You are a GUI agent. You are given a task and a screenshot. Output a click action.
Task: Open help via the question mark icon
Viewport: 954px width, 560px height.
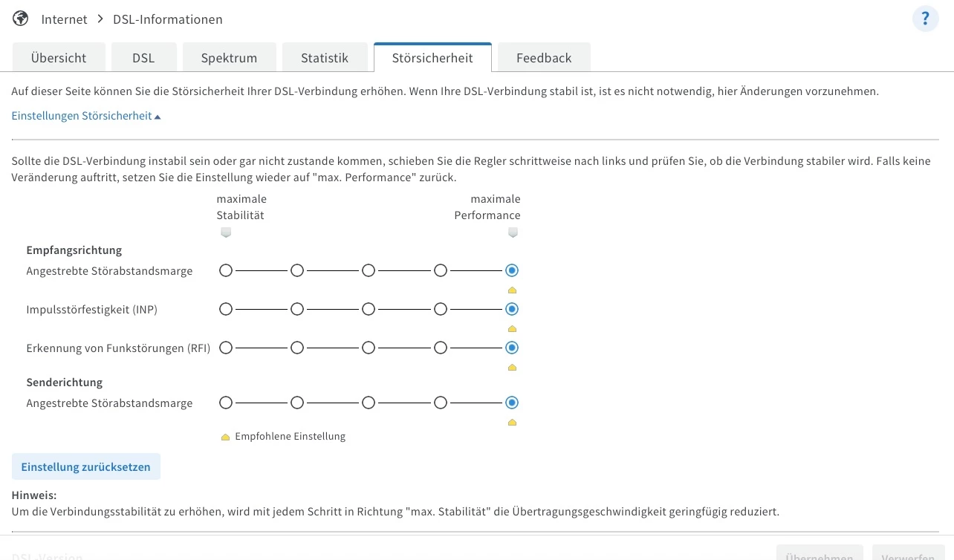tap(925, 19)
